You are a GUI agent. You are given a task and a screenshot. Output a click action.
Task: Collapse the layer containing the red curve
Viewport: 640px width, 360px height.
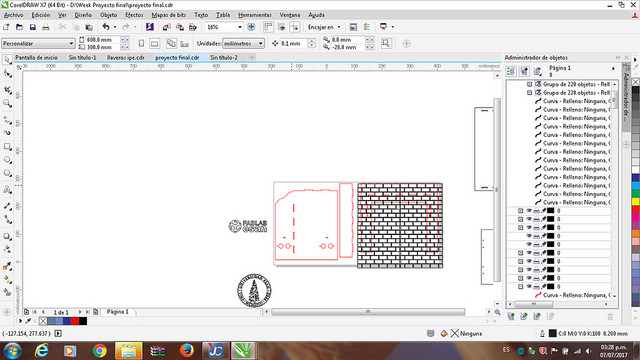(521, 287)
